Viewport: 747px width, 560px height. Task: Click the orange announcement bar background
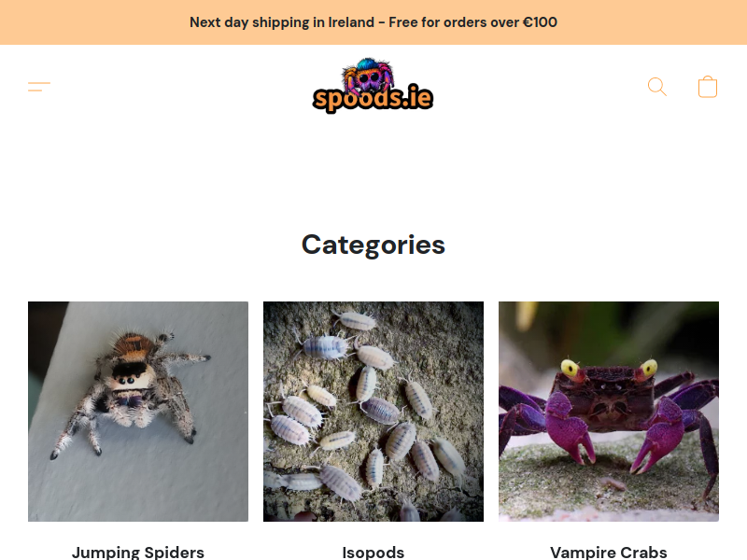[x=95, y=22]
